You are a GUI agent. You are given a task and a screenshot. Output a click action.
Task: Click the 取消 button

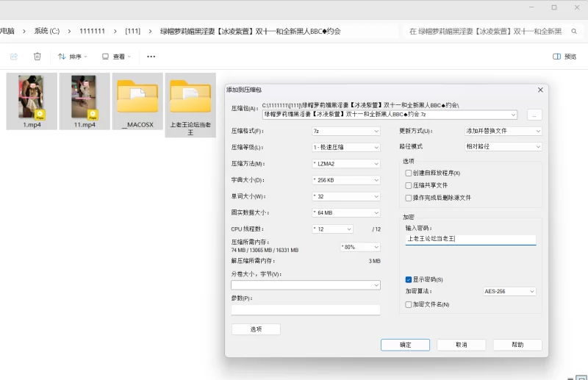tap(461, 345)
